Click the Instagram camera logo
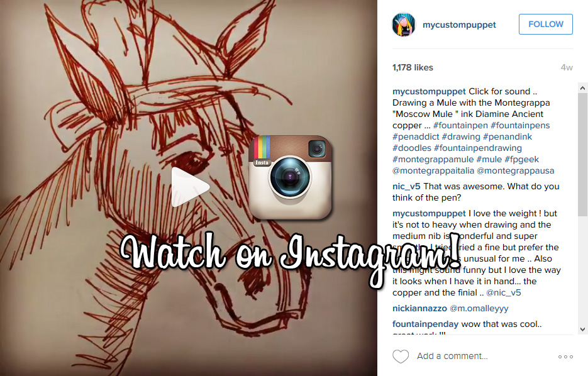 tap(290, 177)
